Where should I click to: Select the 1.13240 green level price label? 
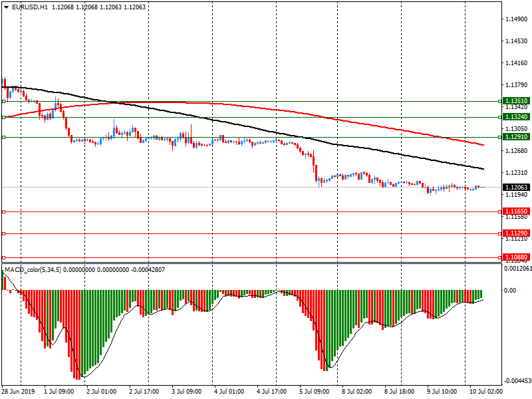point(516,117)
